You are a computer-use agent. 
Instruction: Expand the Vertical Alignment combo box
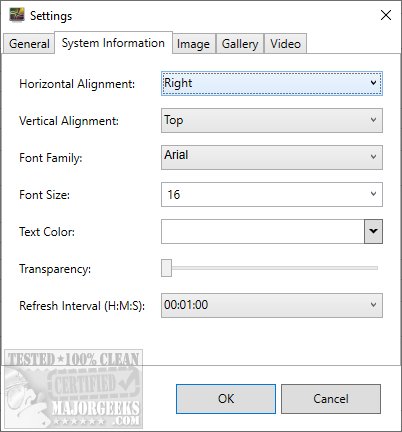[272, 120]
